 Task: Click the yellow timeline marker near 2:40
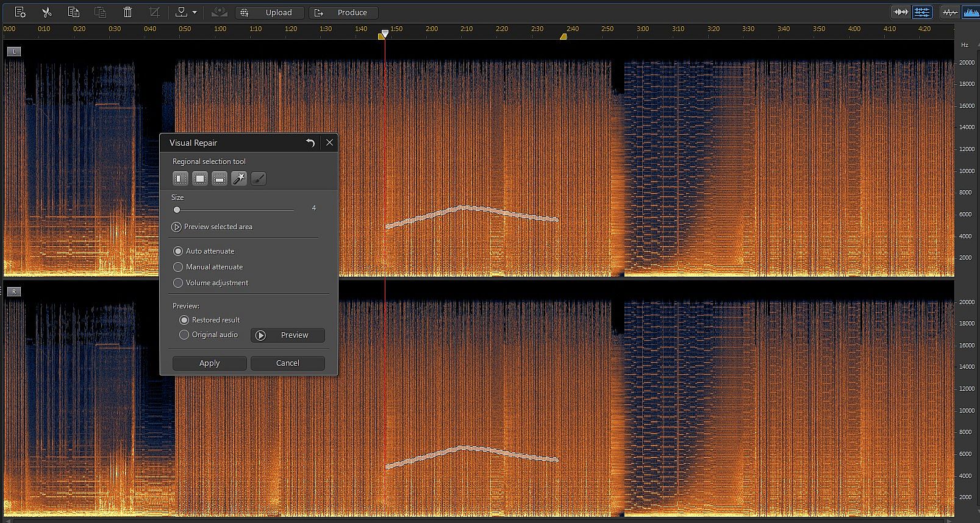click(563, 37)
